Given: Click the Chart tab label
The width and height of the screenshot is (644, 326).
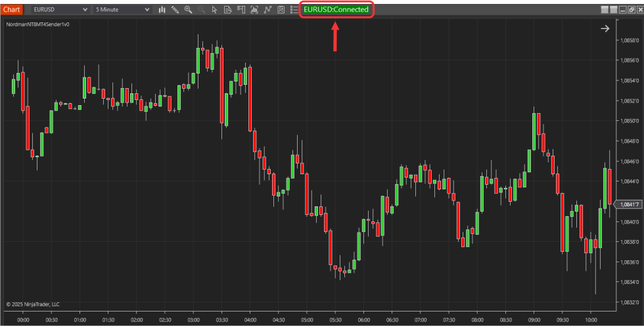Looking at the screenshot, I should tap(12, 10).
